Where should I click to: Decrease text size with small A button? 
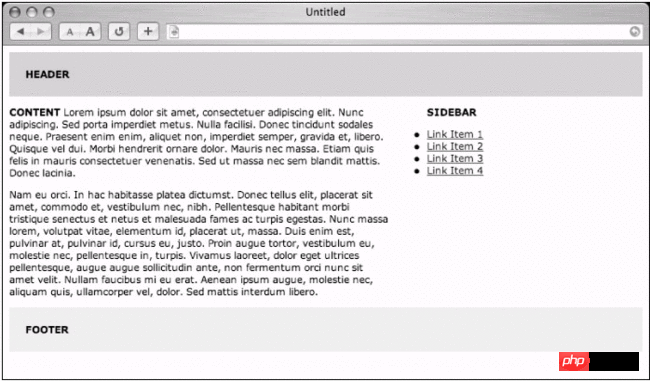pos(70,32)
